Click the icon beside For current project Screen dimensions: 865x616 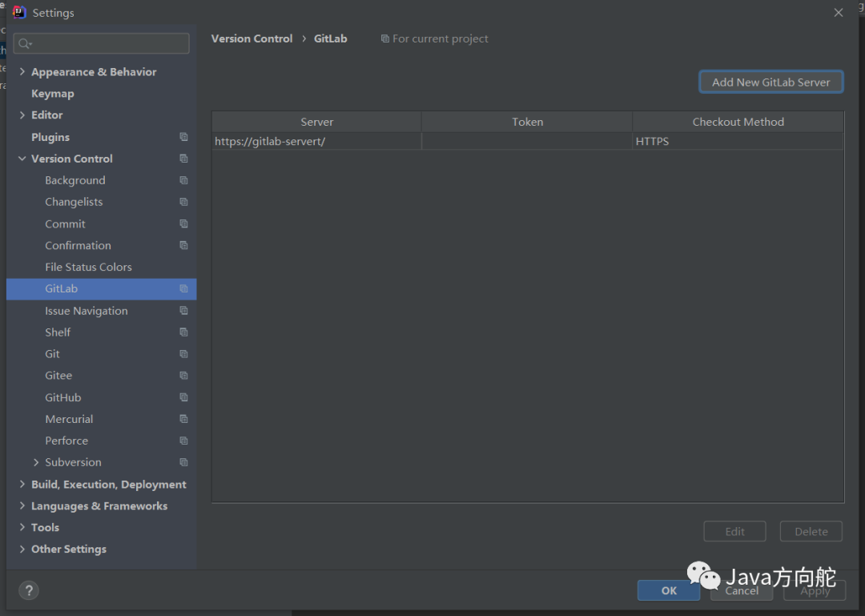tap(385, 38)
